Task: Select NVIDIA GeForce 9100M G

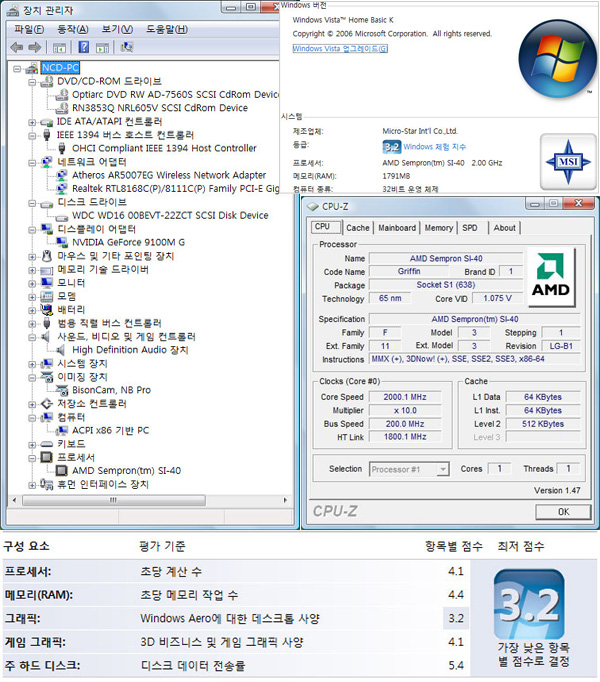Action: click(x=128, y=242)
